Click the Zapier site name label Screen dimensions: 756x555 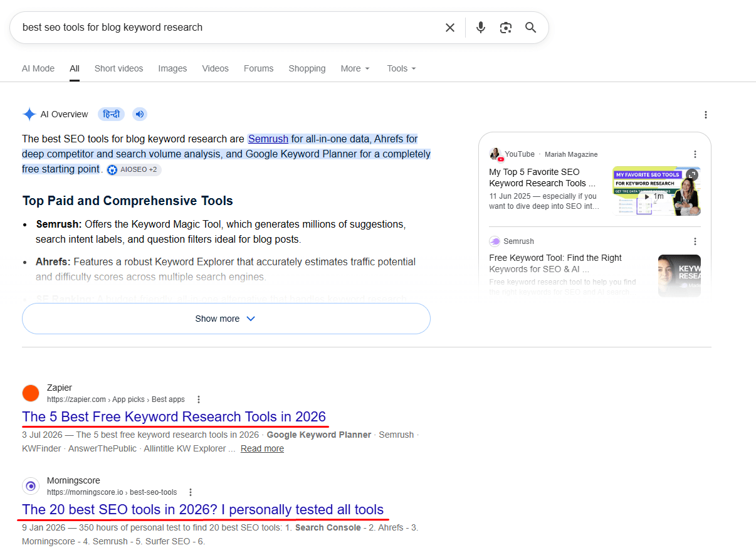coord(60,388)
